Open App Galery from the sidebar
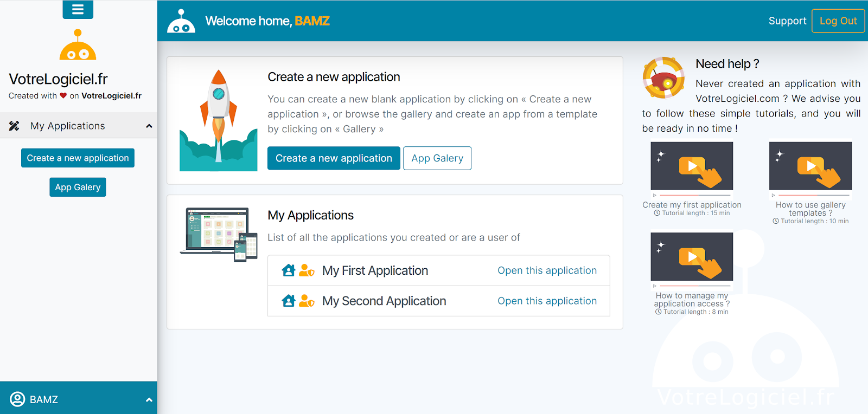The height and width of the screenshot is (414, 868). point(78,187)
